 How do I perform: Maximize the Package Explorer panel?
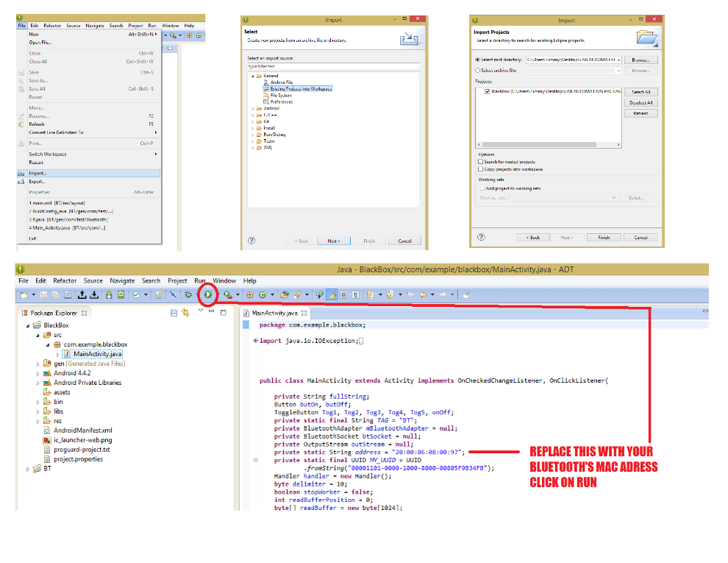(x=224, y=313)
